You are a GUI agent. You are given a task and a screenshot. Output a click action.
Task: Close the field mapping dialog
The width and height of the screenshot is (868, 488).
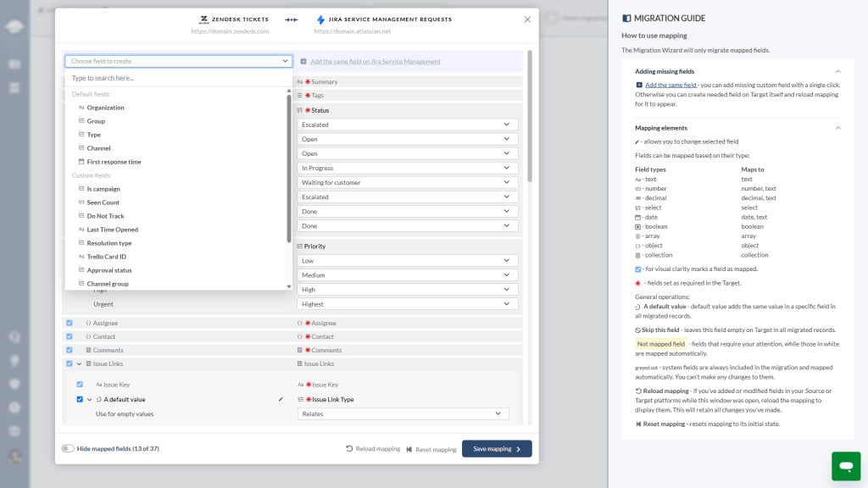point(527,19)
